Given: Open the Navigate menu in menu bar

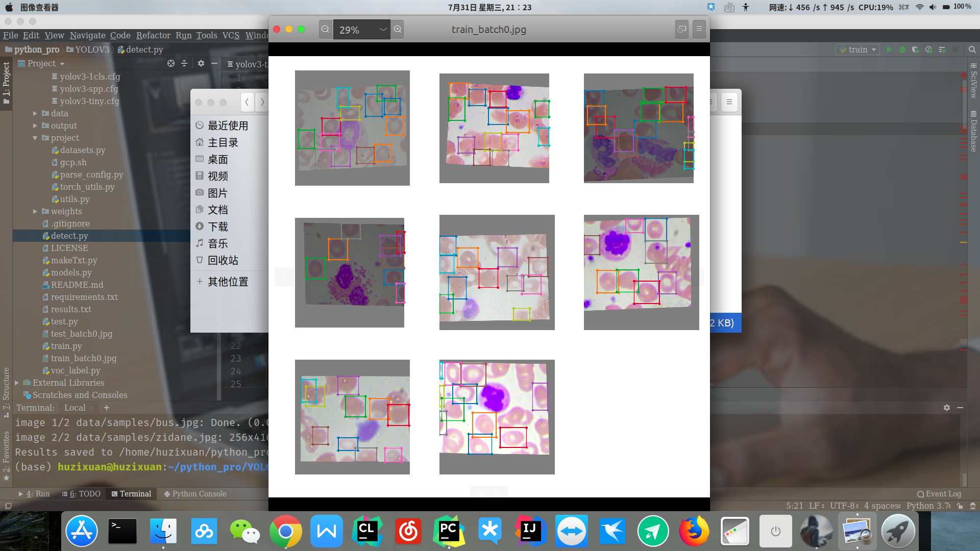Looking at the screenshot, I should coord(88,35).
